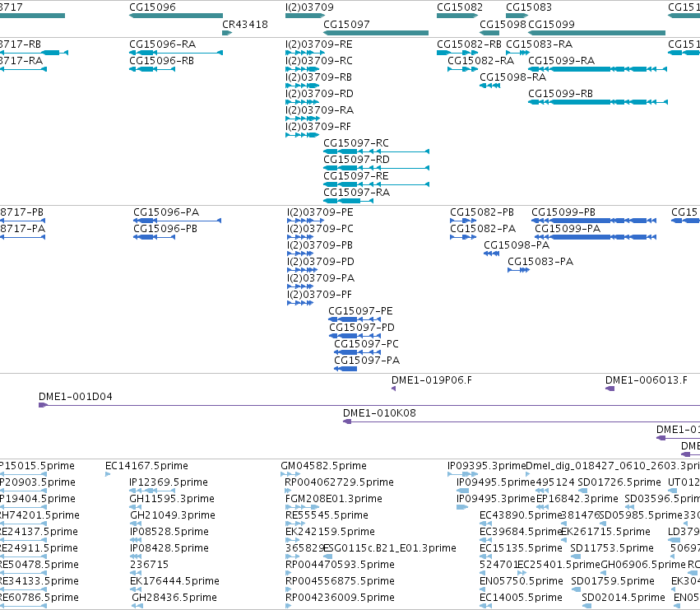Click transcript l(2)03709-RF

318,127
